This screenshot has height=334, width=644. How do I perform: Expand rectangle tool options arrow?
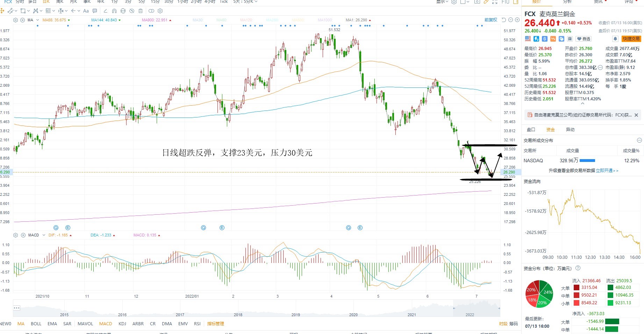click(28, 11)
